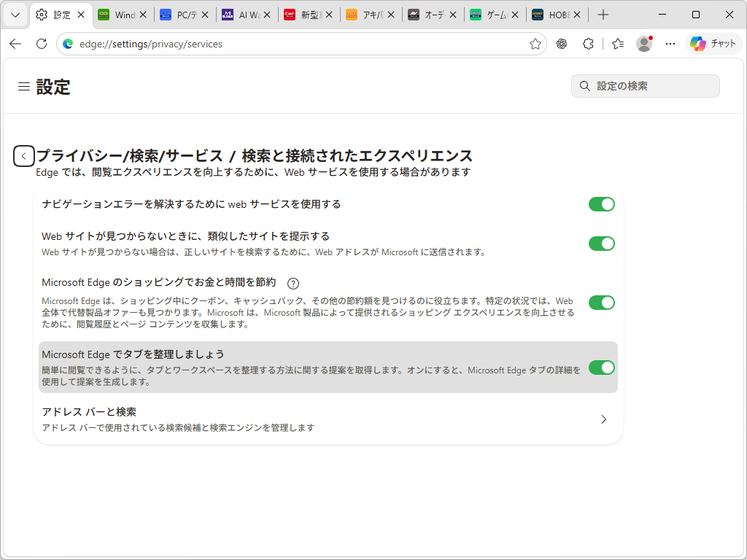747x560 pixels.
Task: Click the プライバシー/検索/サービス breadcrumb heading
Action: (130, 156)
